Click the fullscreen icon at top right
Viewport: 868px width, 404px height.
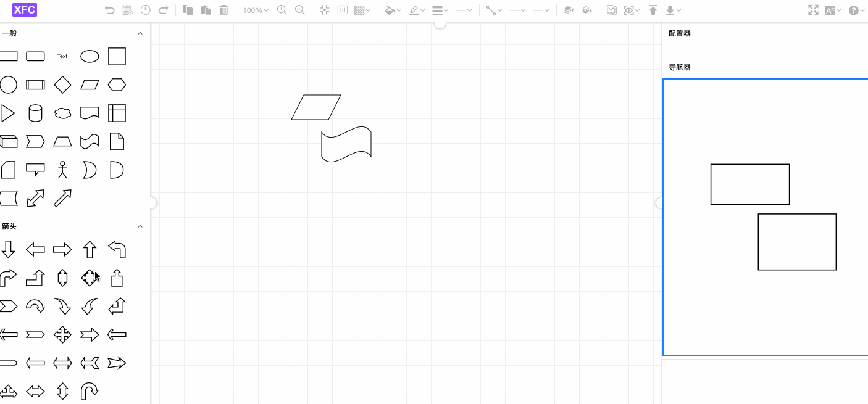point(813,10)
